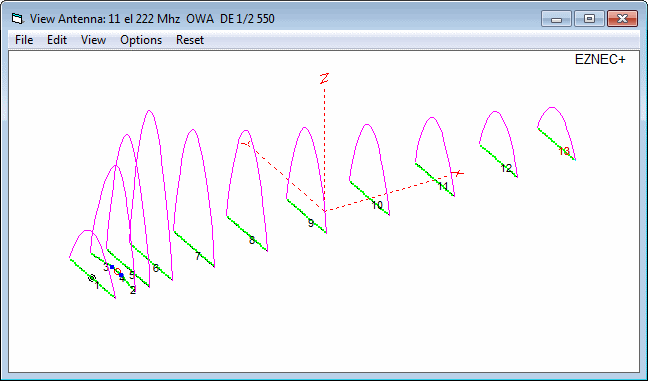
Task: Click the red X axis label
Action: [x=457, y=173]
